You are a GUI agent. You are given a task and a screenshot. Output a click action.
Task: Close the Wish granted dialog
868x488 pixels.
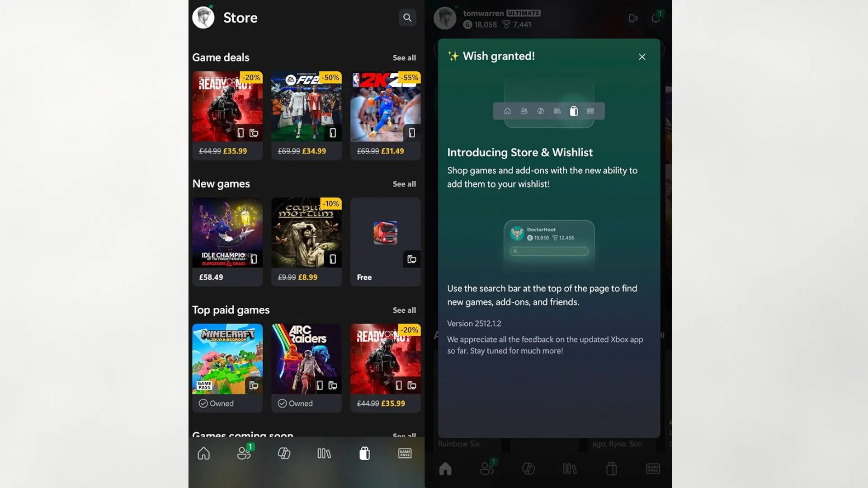[642, 57]
